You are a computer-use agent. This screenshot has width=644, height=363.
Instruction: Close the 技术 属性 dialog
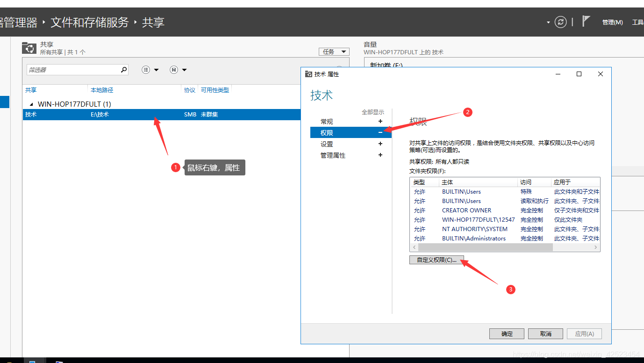[x=601, y=74]
